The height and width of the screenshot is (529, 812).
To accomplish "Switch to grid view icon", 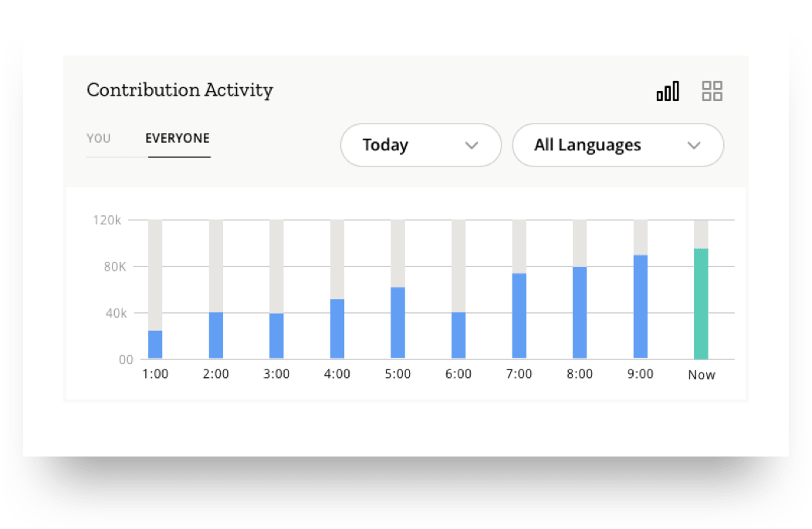I will point(712,92).
